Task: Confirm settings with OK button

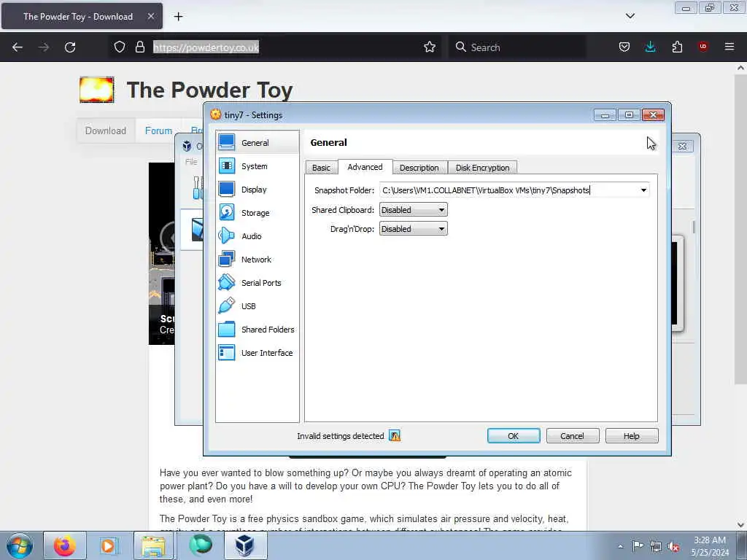Action: [x=514, y=436]
